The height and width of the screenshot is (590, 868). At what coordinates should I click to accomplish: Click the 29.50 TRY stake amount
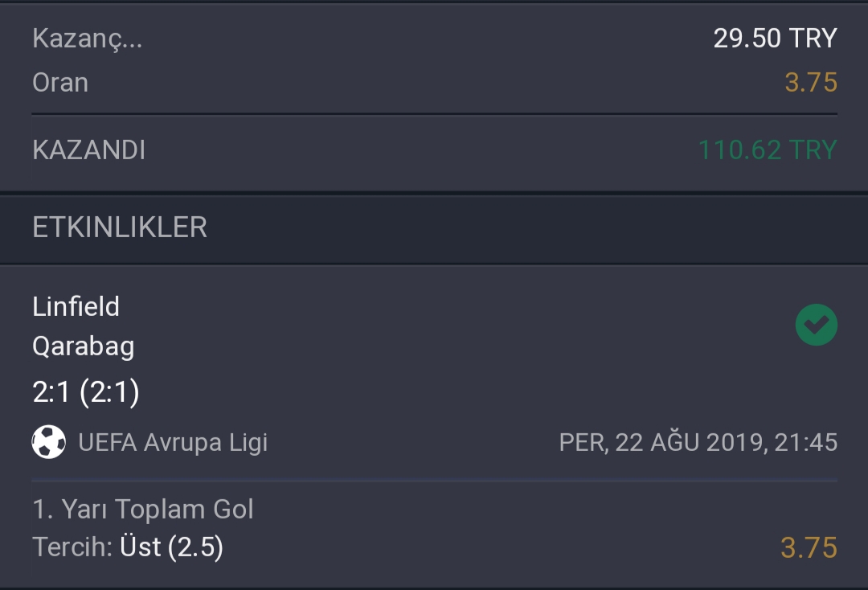[775, 39]
